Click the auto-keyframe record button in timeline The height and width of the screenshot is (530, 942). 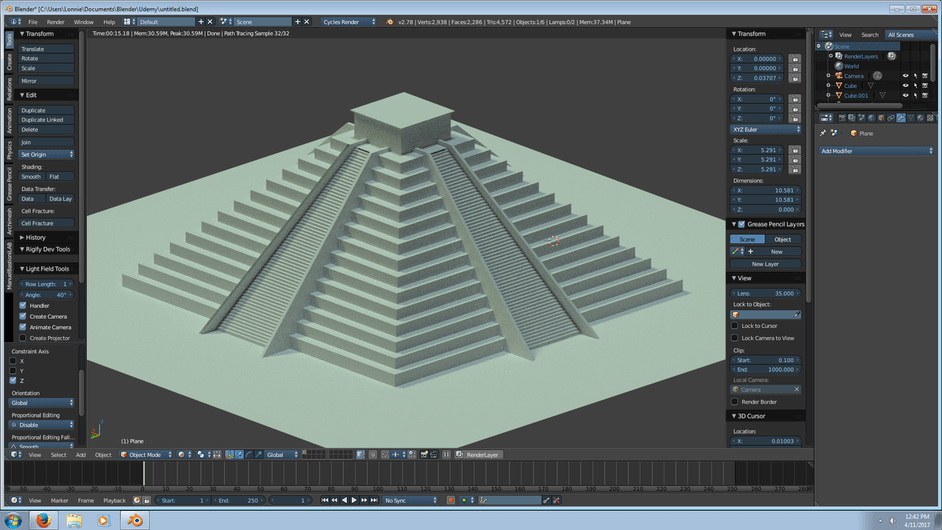[x=451, y=500]
